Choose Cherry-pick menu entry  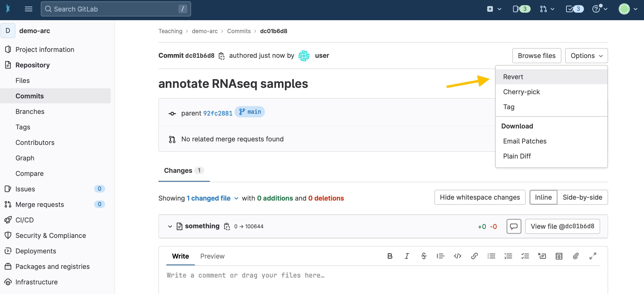(x=521, y=92)
